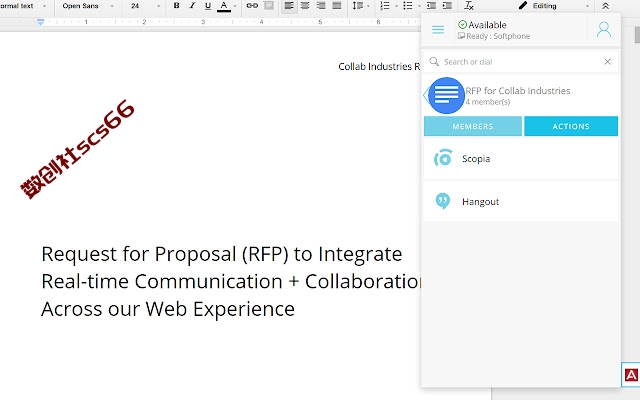Switch to the ACTIONS tab
Image resolution: width=640 pixels, height=400 pixels.
(x=571, y=126)
